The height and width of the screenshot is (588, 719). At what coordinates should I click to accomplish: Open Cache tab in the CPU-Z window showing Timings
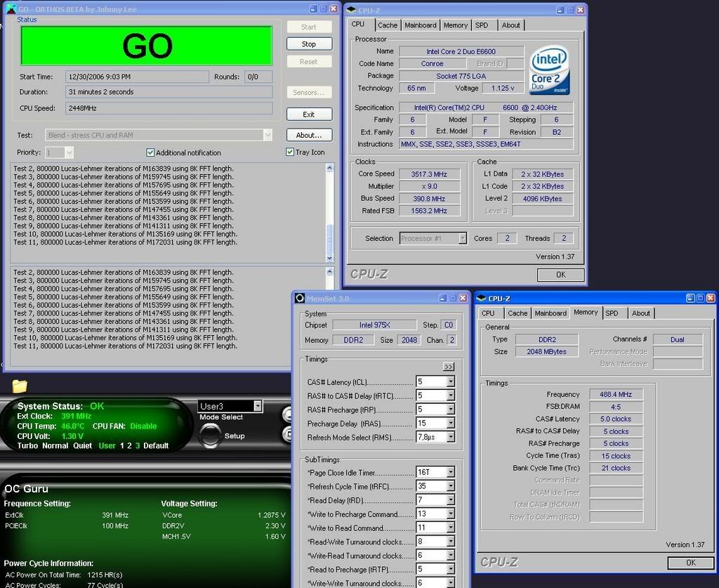click(517, 313)
